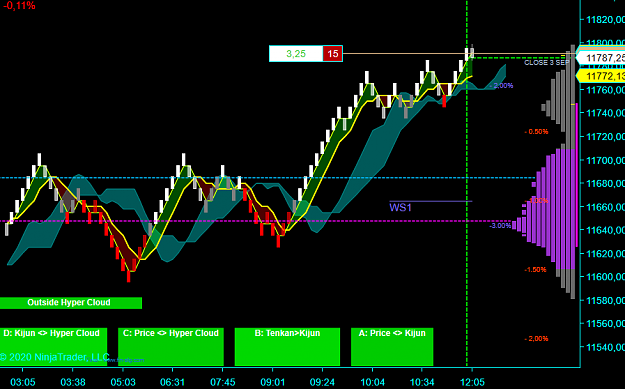Viewport: 625px width, 389px height.
Task: Select the 03:38 time axis label
Action: (x=73, y=382)
